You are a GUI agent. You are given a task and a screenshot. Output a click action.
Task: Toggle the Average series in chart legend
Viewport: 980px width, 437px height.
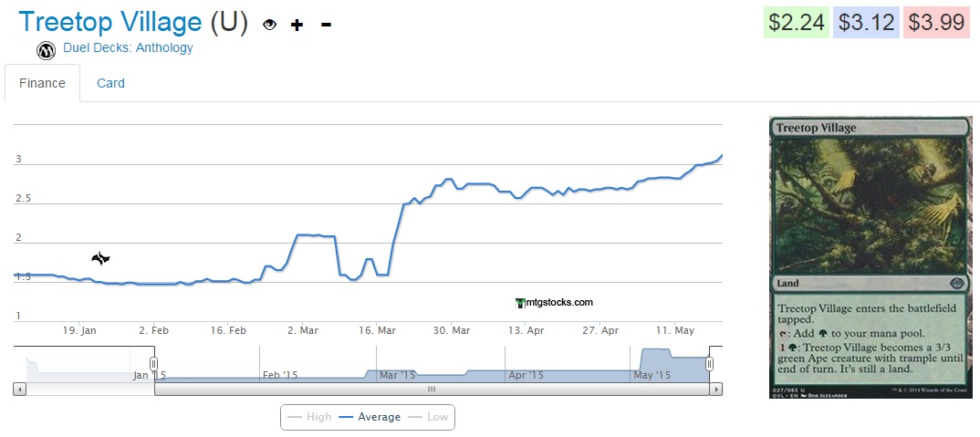click(370, 417)
